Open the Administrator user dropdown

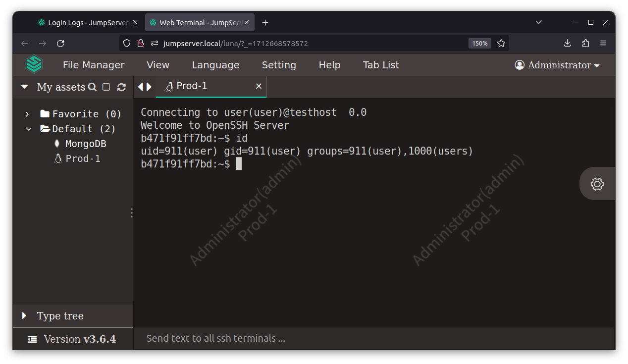(x=557, y=65)
